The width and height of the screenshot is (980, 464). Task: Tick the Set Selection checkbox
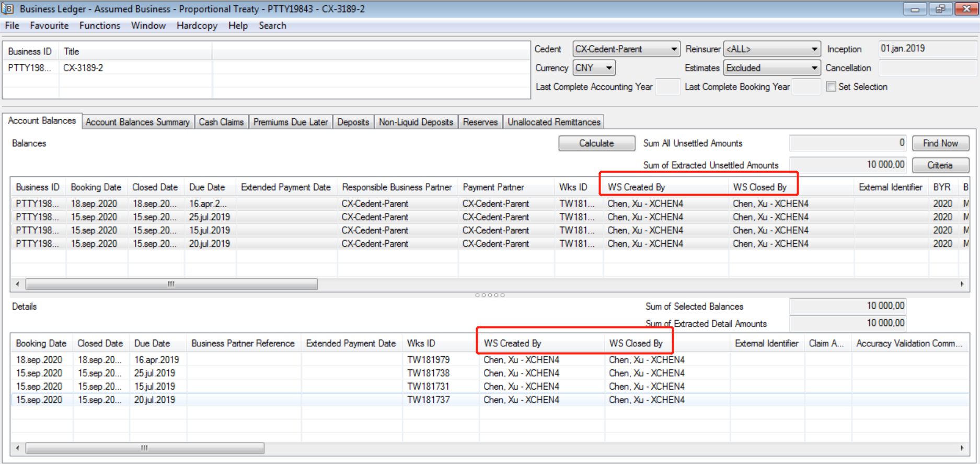click(x=831, y=87)
